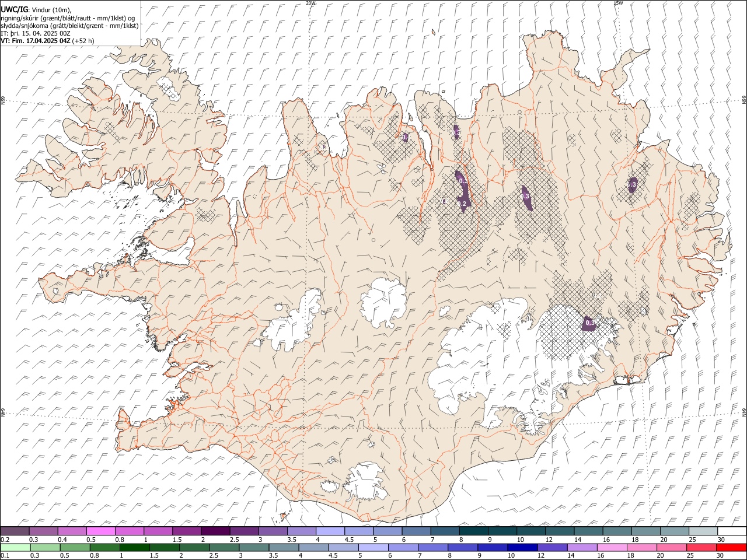747x560 pixels.
Task: Click the purple 0.3 snow patch beside Vatnajökull
Action: pos(589,323)
